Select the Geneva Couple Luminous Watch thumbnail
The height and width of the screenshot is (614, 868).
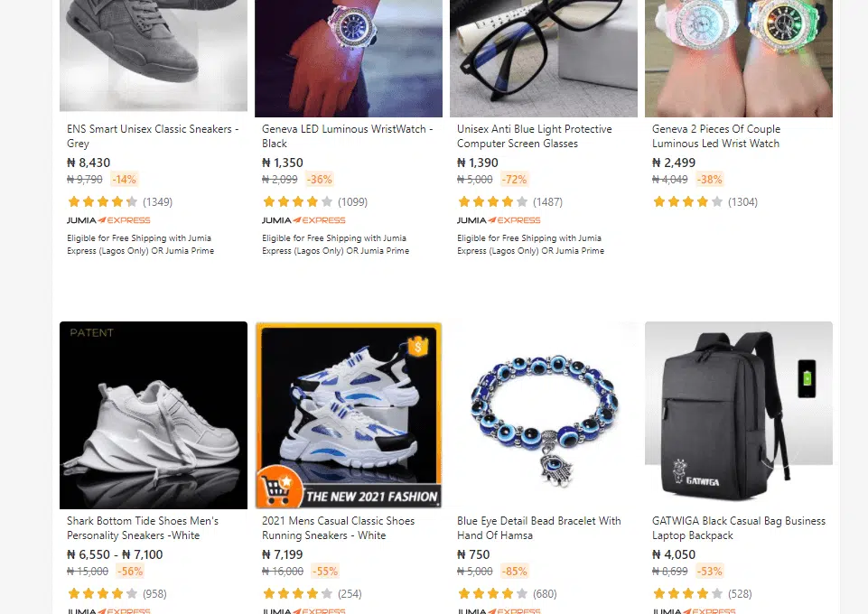[x=739, y=58]
